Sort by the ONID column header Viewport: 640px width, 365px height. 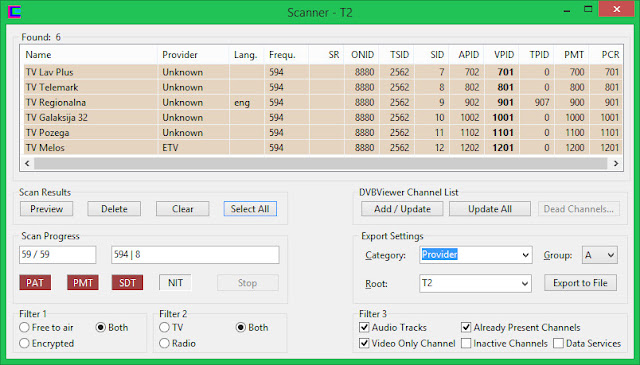[x=362, y=55]
